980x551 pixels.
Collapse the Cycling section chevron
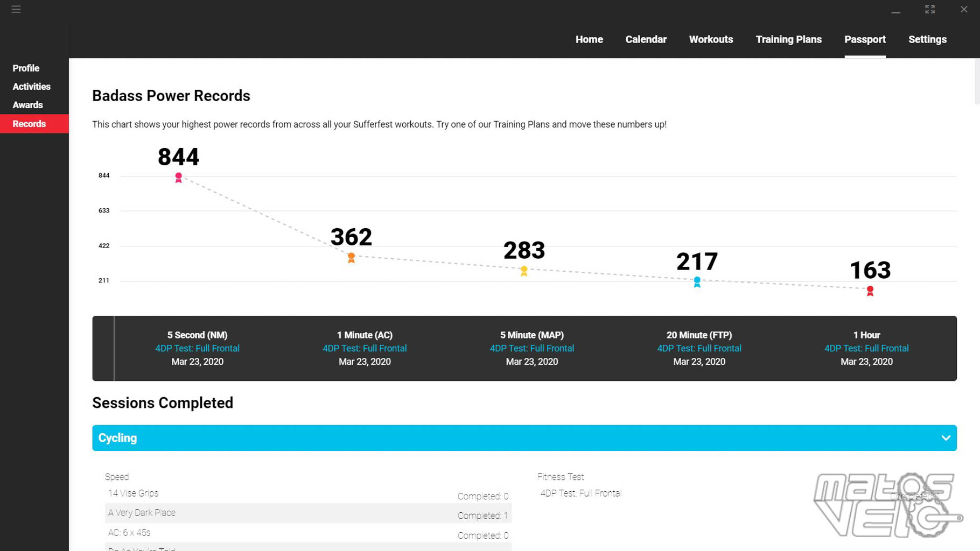(946, 438)
